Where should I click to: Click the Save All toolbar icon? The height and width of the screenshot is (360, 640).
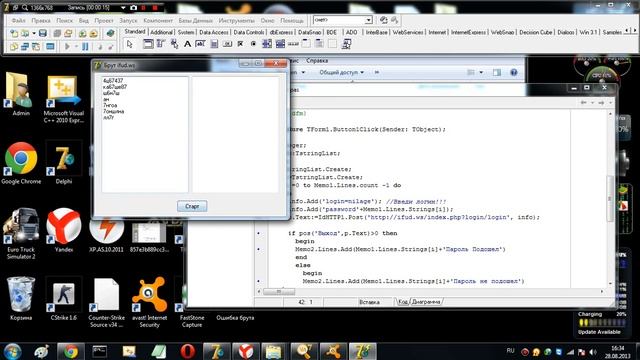[x=57, y=33]
